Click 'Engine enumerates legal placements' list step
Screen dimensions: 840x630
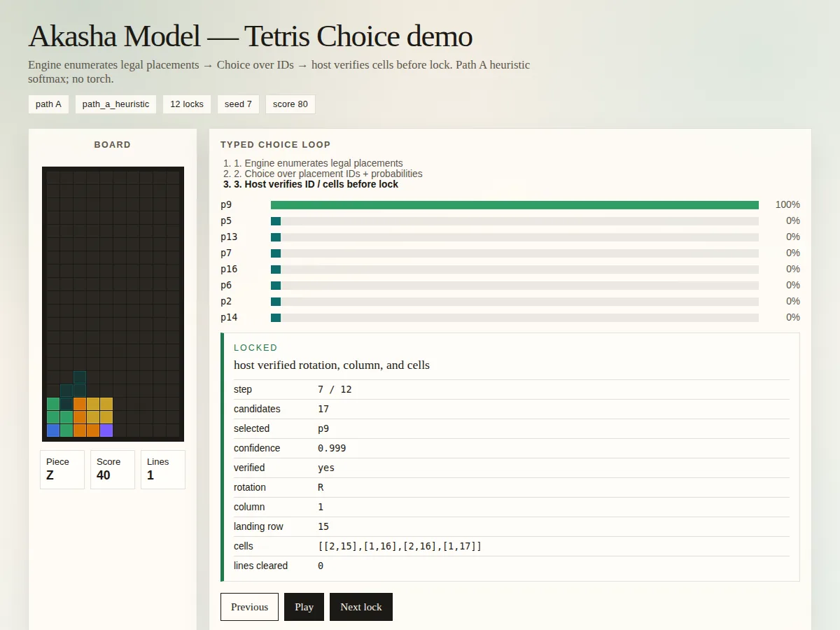point(318,163)
